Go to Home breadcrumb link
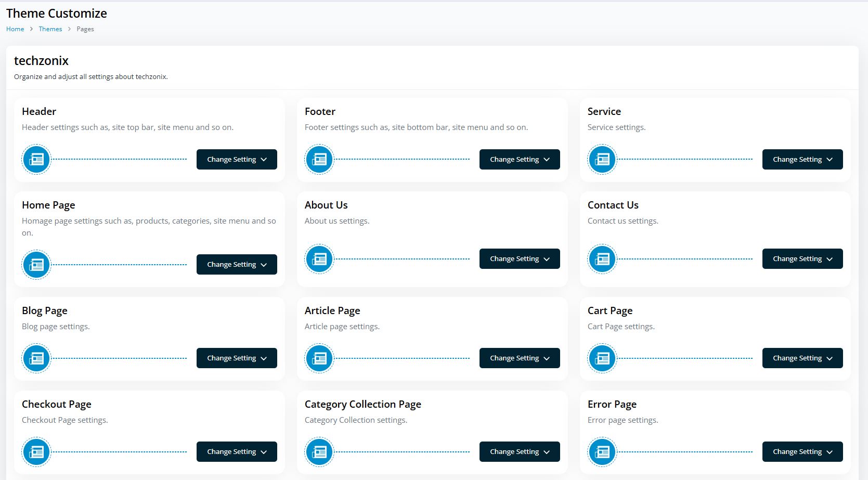Viewport: 868px width, 480px height. tap(15, 29)
